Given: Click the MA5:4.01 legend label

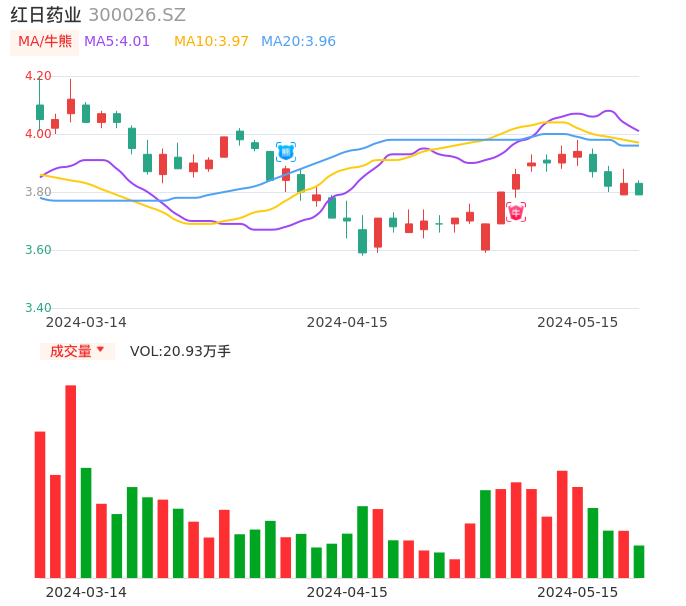Looking at the screenshot, I should point(117,42).
